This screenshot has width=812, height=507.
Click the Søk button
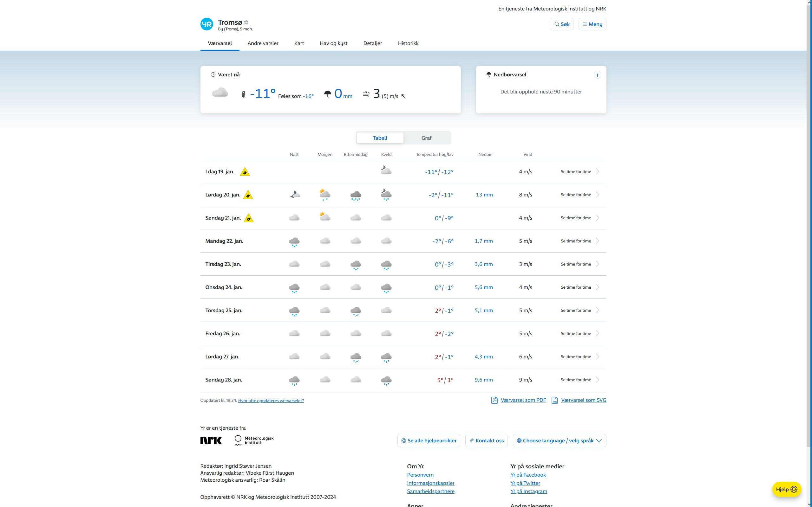[562, 24]
